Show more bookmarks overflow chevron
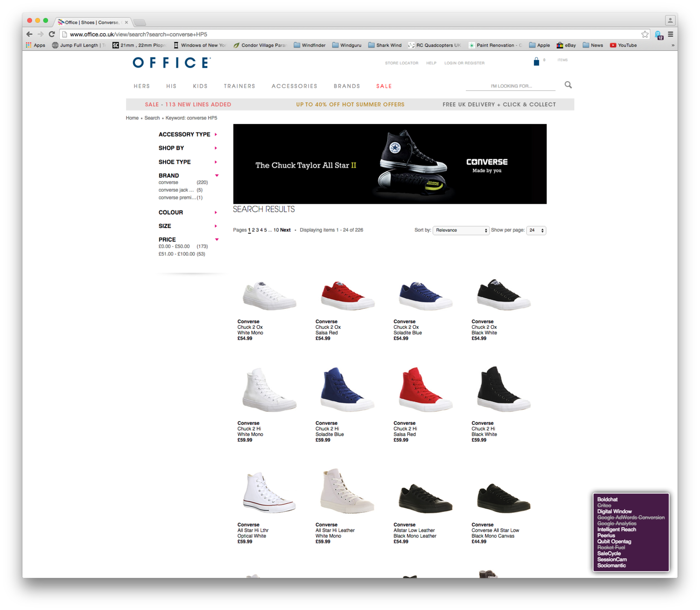 (x=672, y=45)
